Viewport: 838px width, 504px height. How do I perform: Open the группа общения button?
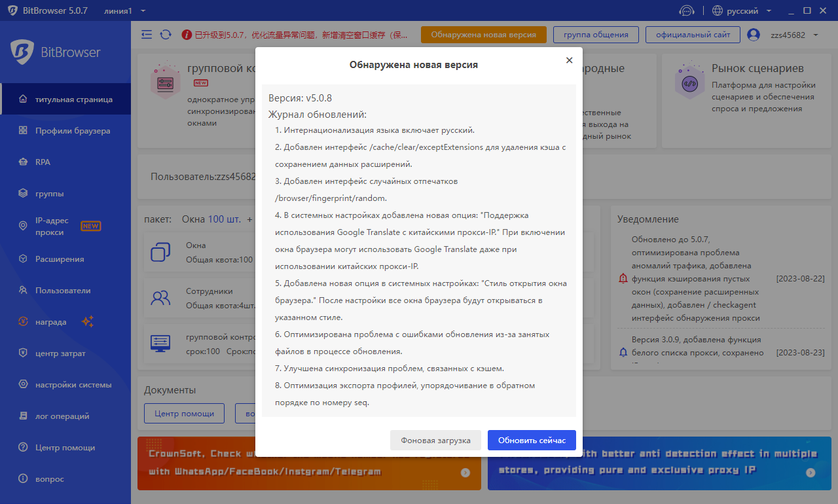(596, 35)
